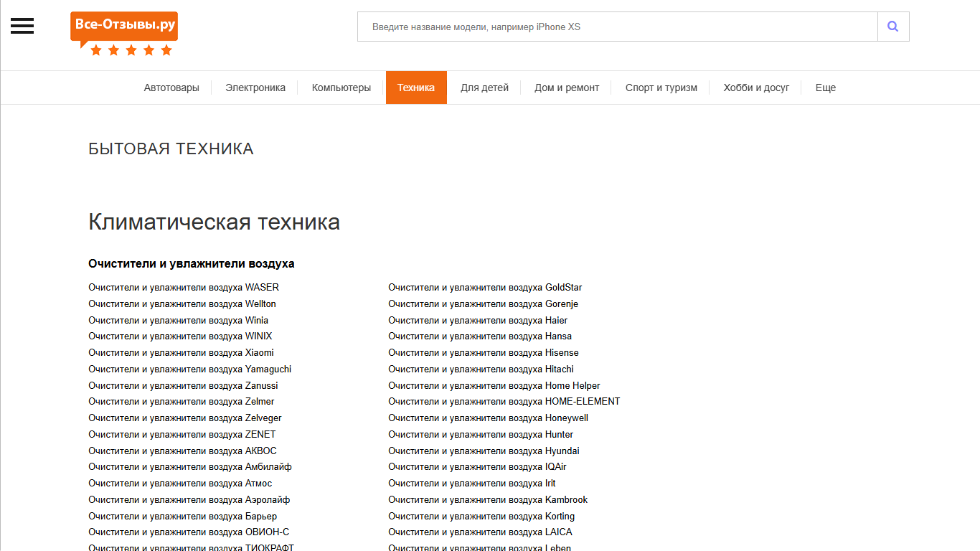Screen dimensions: 980x551
Task: Open the air purifiers Барьер link
Action: (183, 516)
